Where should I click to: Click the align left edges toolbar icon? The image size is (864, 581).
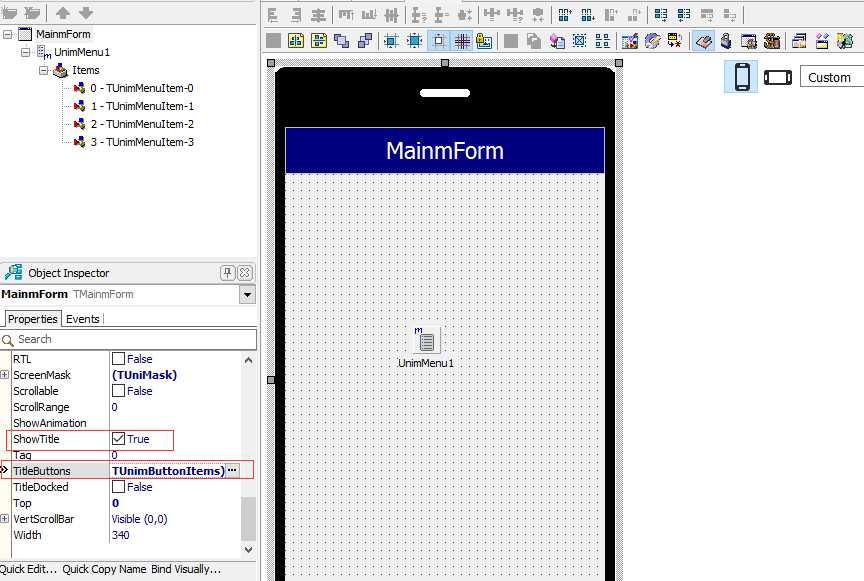[x=273, y=15]
